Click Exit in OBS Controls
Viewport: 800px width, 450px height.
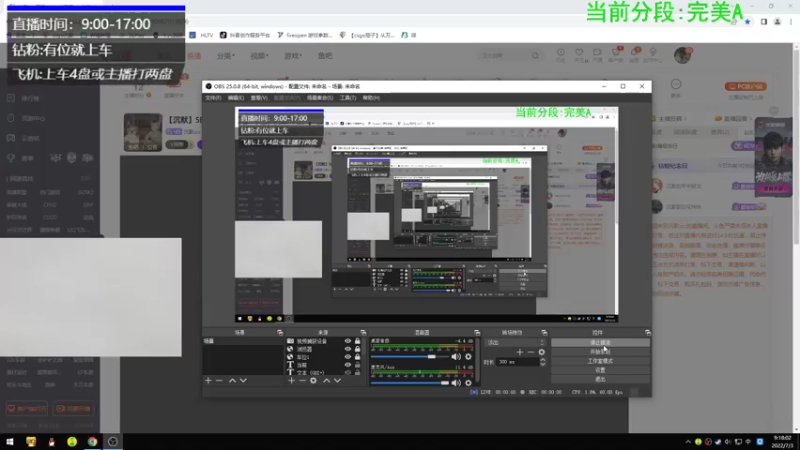(x=600, y=380)
